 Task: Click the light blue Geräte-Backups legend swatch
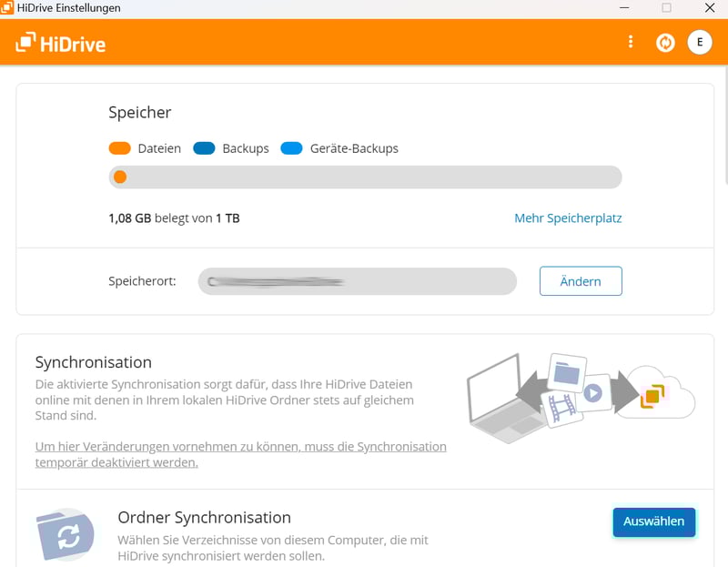coord(291,148)
